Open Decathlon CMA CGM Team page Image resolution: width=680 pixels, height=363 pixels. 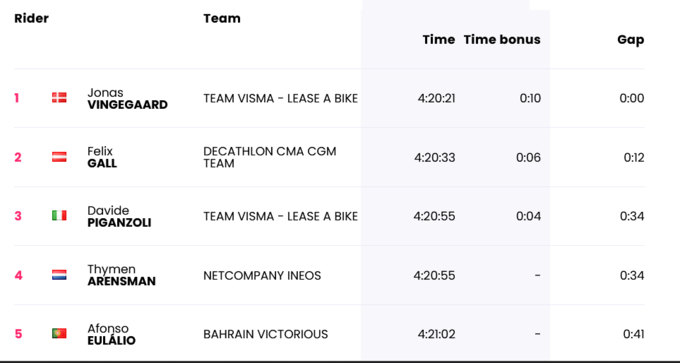[270, 157]
